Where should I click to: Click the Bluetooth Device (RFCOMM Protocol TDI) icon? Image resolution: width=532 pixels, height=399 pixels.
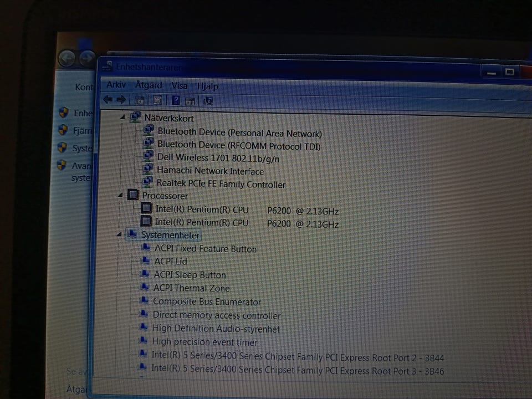(149, 143)
